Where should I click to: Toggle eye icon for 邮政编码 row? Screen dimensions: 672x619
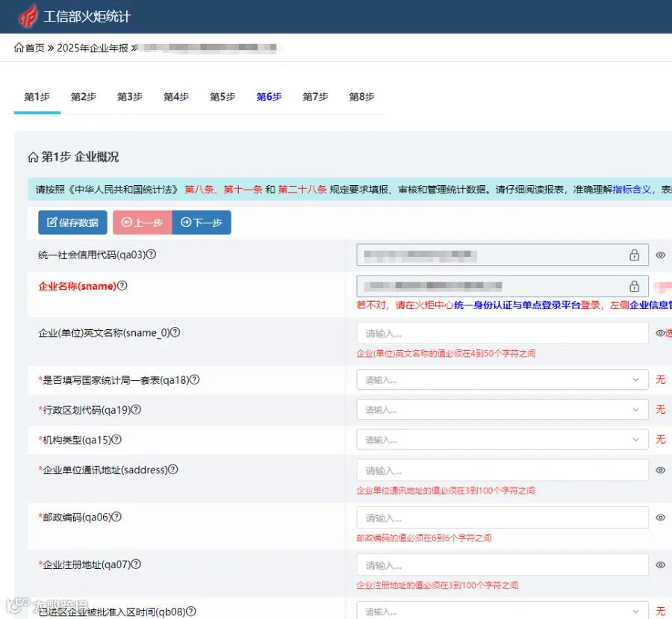661,517
